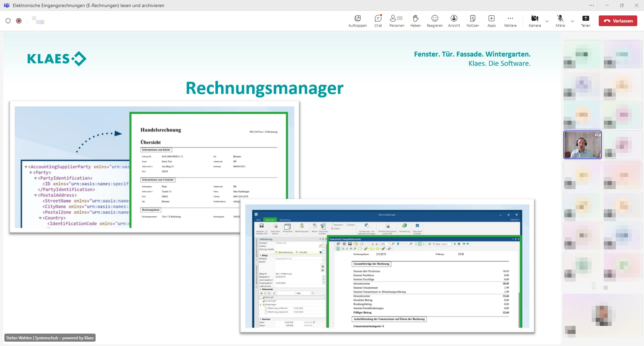
Task: Select the active speaker video thumbnail
Action: point(583,145)
